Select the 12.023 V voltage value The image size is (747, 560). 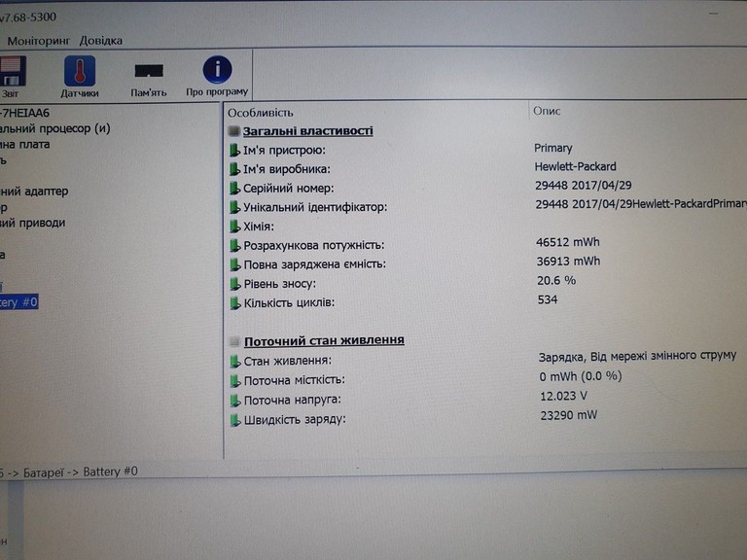coord(563,396)
